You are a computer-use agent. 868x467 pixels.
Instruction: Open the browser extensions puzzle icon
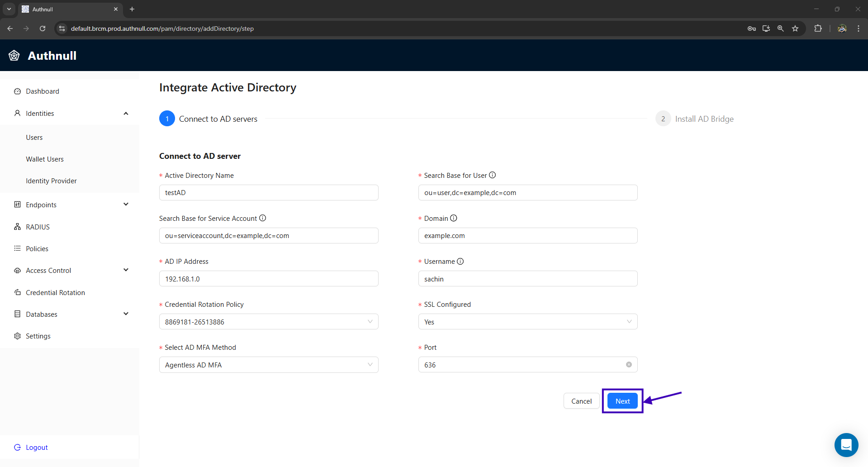click(x=818, y=29)
